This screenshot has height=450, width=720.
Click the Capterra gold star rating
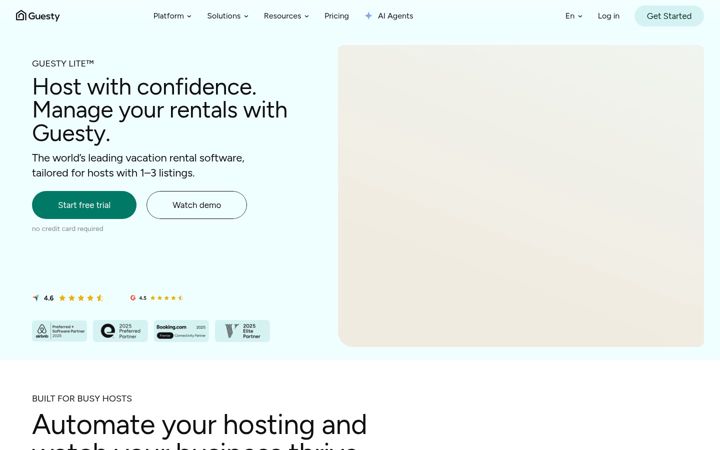[81, 298]
